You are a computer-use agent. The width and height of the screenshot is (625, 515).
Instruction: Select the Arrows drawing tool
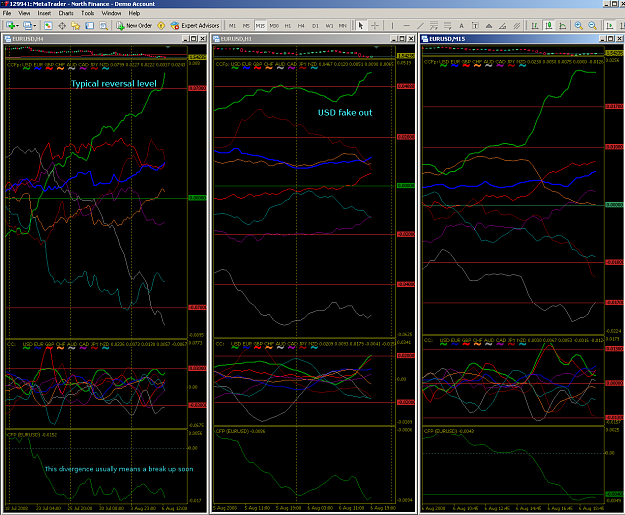(489, 26)
